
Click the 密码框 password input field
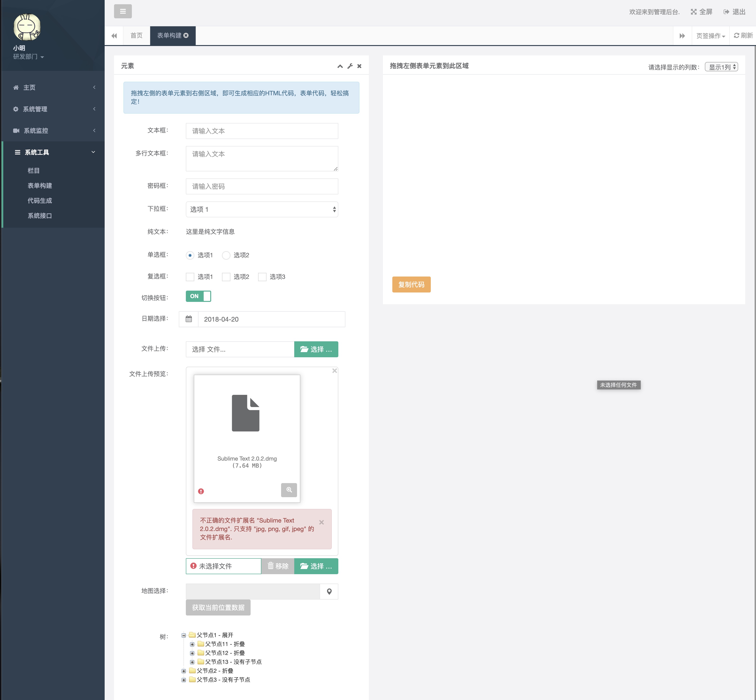[262, 186]
